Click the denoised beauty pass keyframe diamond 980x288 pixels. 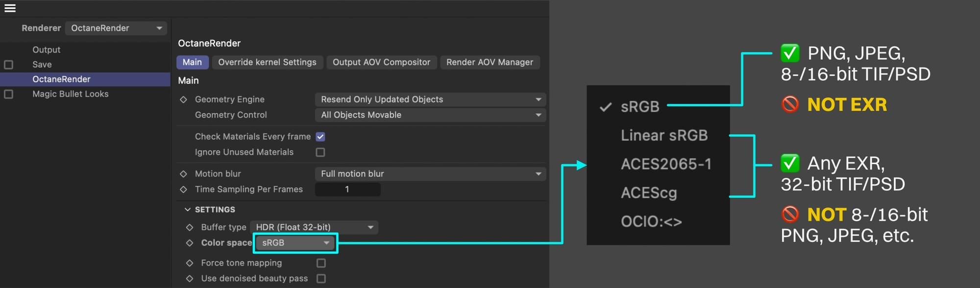click(190, 279)
